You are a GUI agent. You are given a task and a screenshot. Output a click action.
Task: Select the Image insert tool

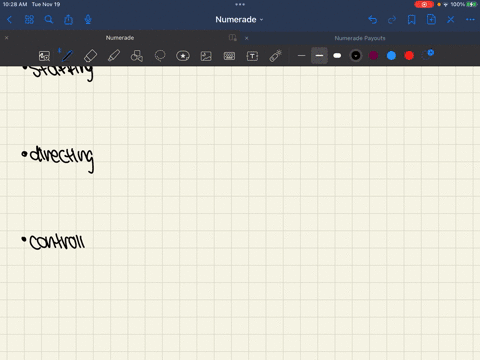point(206,56)
